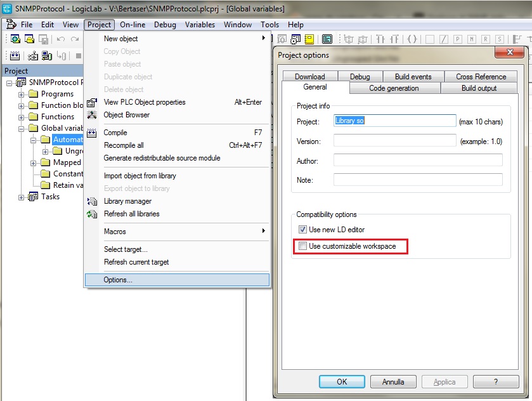Collapse the SNMPProtocol root tree node
This screenshot has width=532, height=401.
[x=9, y=83]
